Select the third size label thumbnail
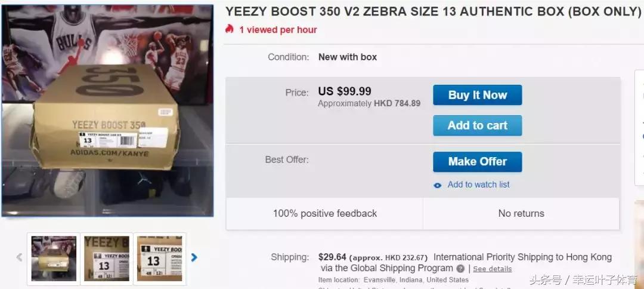 160,258
